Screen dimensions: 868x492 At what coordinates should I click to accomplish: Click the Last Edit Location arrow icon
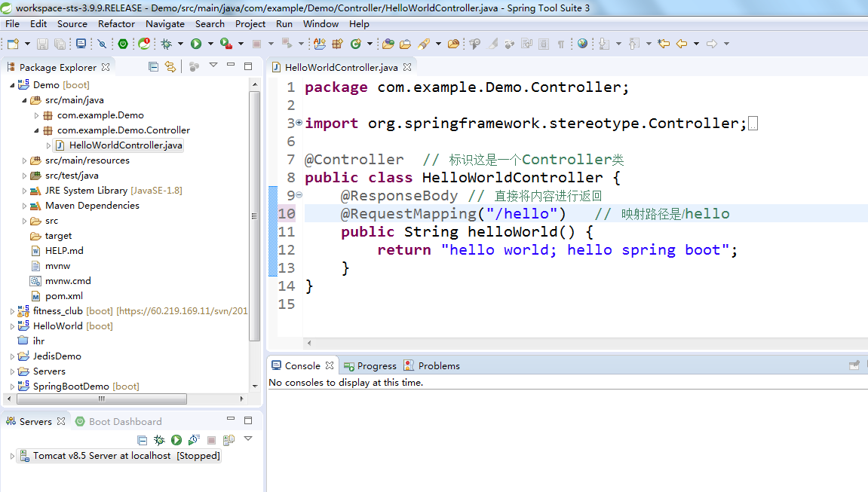coord(664,44)
